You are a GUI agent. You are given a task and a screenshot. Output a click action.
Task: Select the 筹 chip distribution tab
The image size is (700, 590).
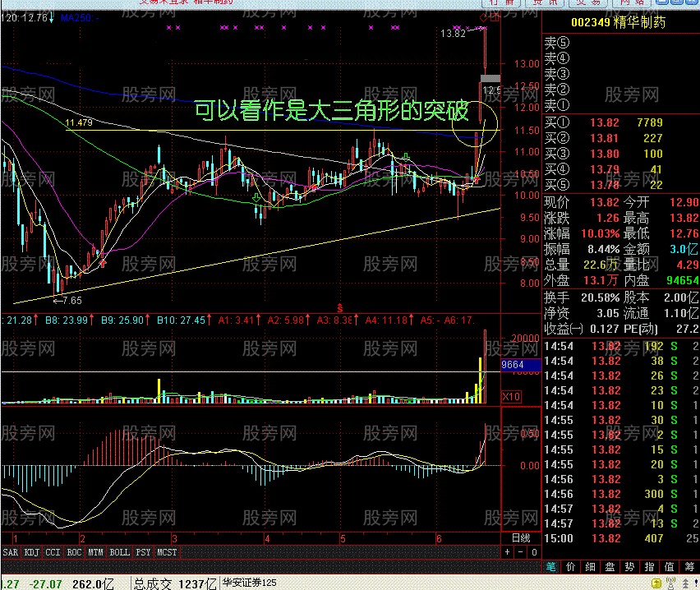pos(688,567)
